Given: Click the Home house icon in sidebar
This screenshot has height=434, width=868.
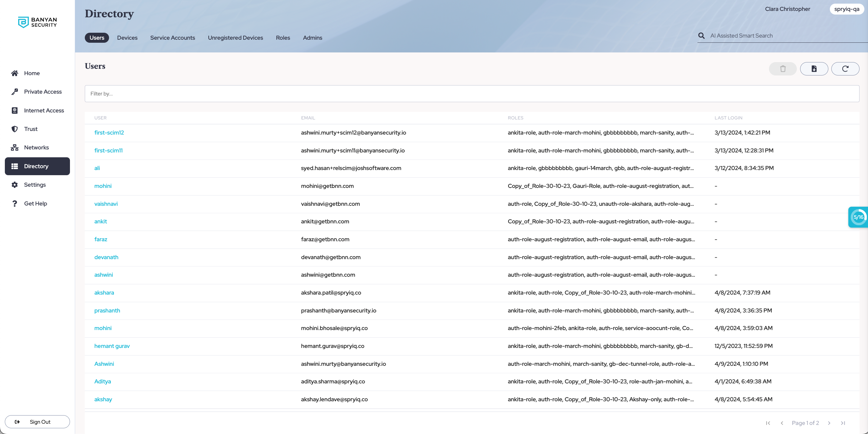Looking at the screenshot, I should 15,73.
